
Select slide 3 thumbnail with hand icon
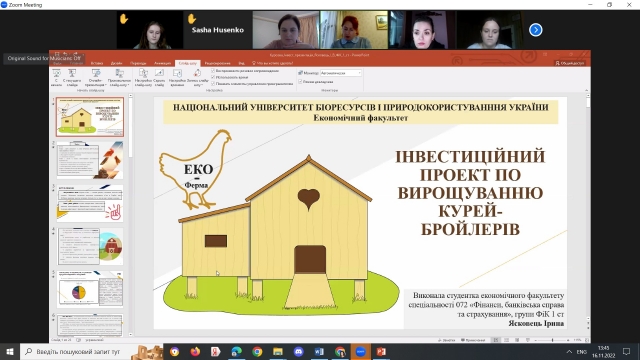point(90,203)
